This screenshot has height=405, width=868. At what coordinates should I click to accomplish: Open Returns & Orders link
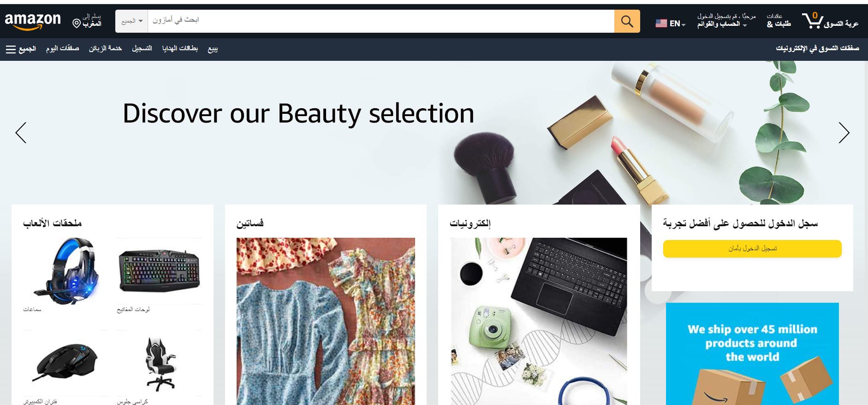[779, 21]
